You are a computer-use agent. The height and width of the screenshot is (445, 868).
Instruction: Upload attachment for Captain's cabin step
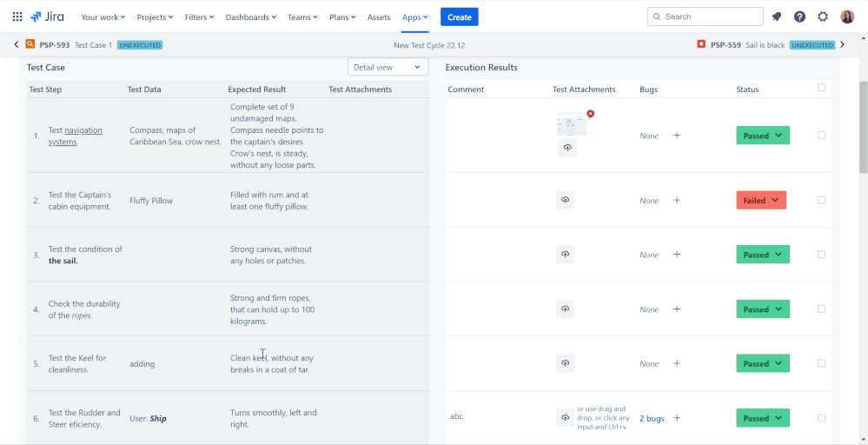(x=565, y=201)
